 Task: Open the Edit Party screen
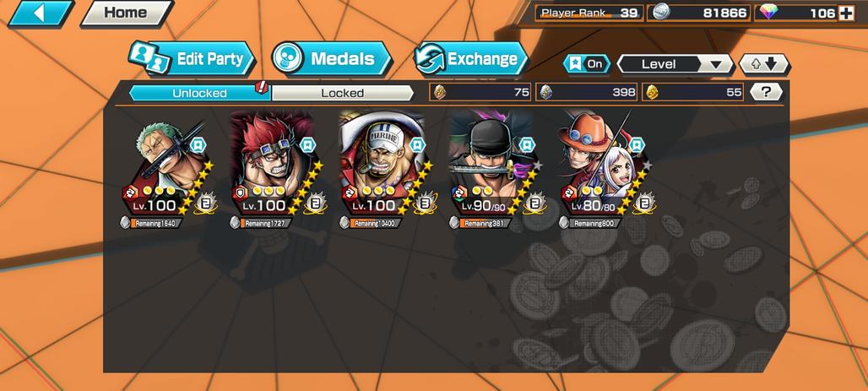click(192, 59)
